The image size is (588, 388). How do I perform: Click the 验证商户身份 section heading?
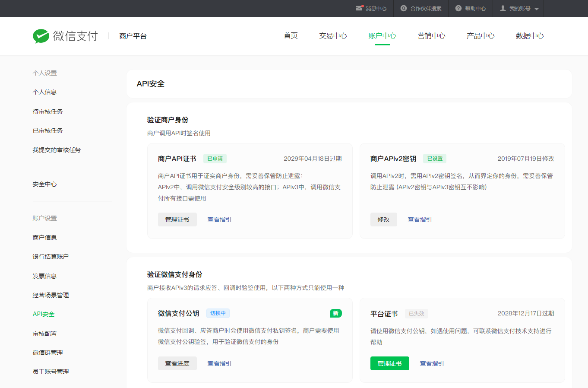168,120
